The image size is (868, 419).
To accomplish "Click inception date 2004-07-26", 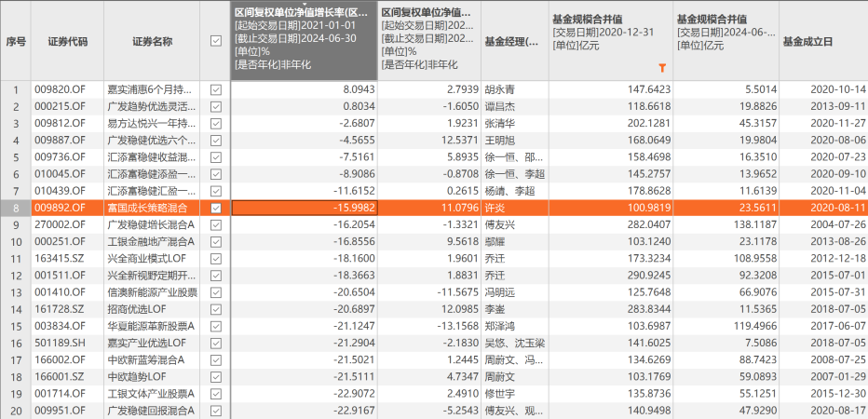I will click(x=837, y=224).
